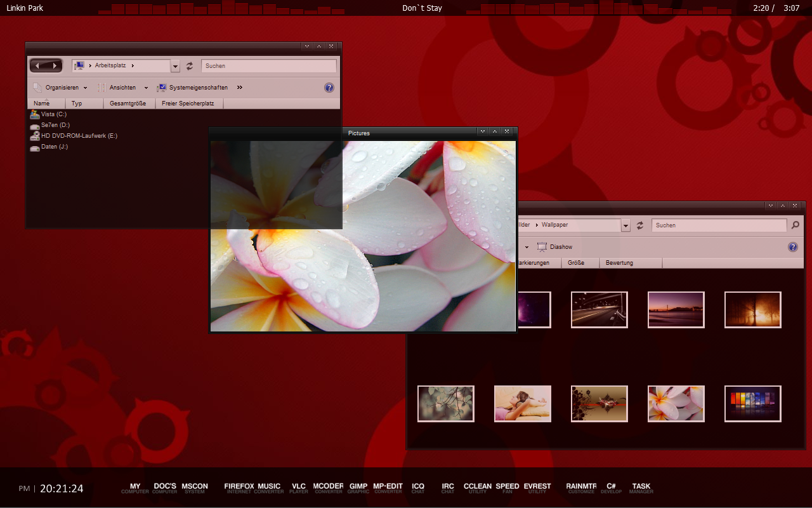
Task: Select the rainbow color bars wallpaper thumbnail
Action: point(753,404)
